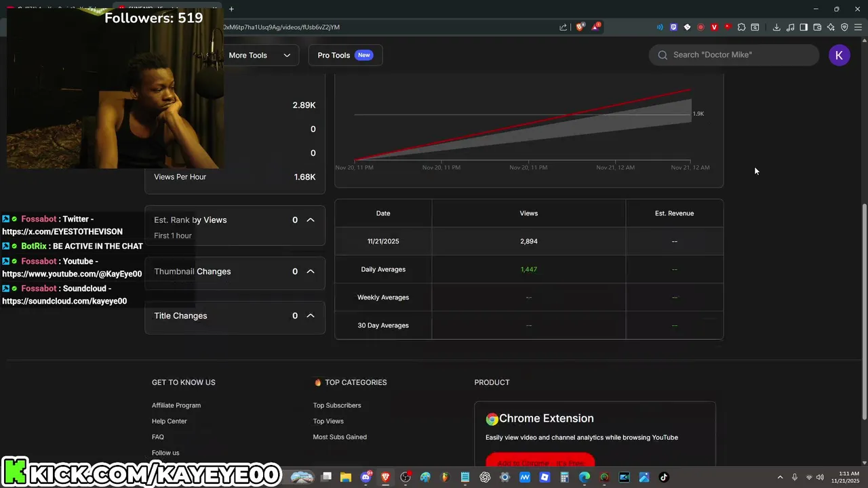Screen dimensions: 868x488
Task: Launch FL Studio from the taskbar
Action: [x=445, y=477]
